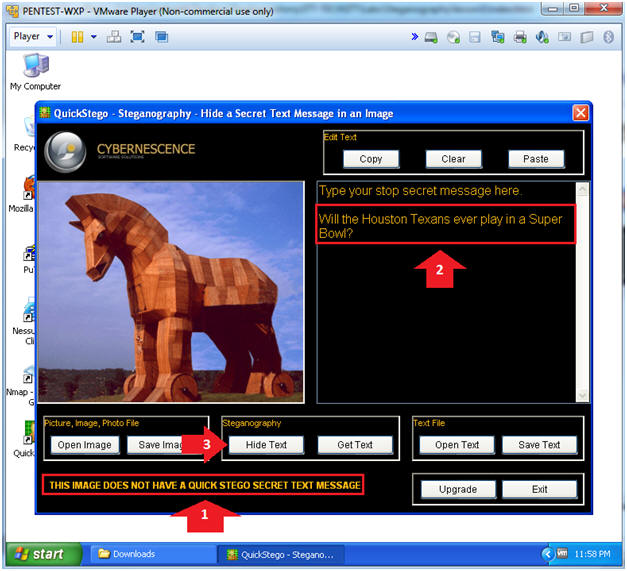
Task: Open an image with Open Image
Action: click(85, 445)
